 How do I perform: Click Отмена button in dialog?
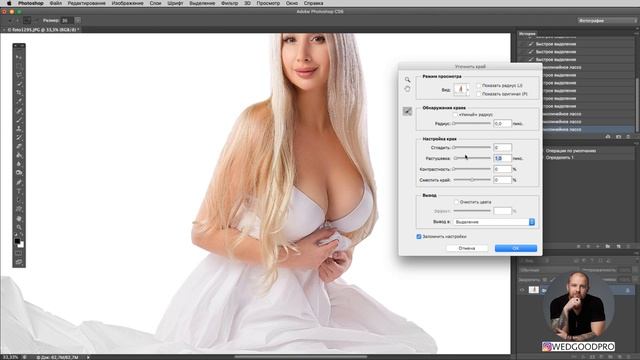pyautogui.click(x=467, y=248)
